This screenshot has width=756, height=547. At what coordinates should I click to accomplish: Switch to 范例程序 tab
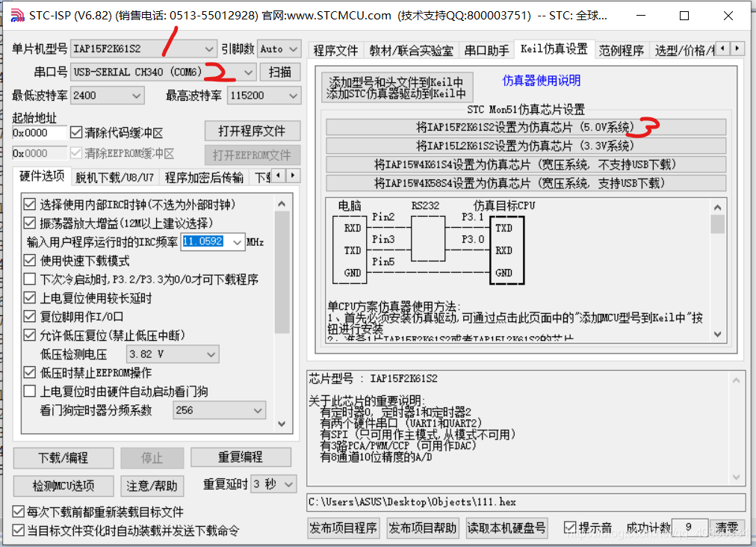click(x=621, y=50)
